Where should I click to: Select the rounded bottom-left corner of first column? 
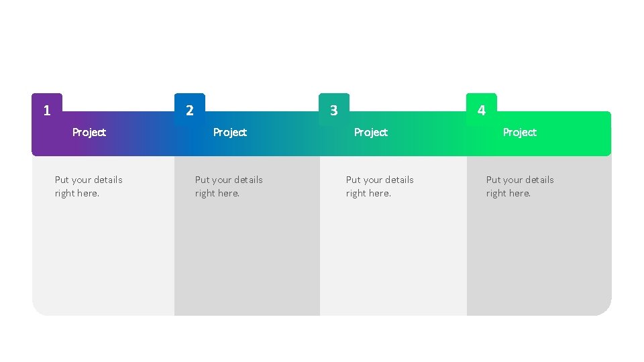click(x=41, y=307)
